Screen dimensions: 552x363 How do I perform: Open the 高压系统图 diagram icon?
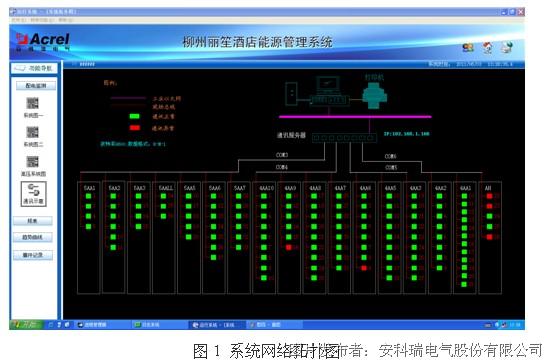33,162
